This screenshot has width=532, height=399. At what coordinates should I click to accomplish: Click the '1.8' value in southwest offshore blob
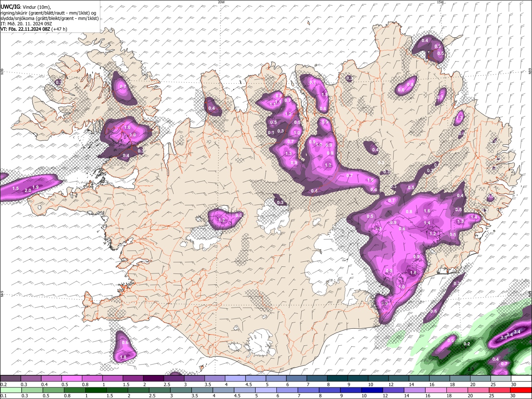[123, 357]
